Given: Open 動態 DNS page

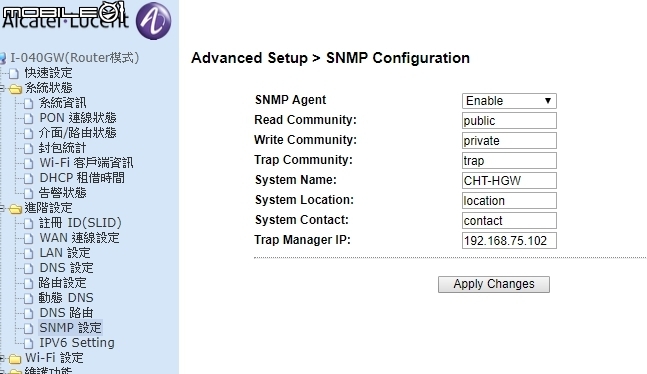Looking at the screenshot, I should [x=66, y=298].
